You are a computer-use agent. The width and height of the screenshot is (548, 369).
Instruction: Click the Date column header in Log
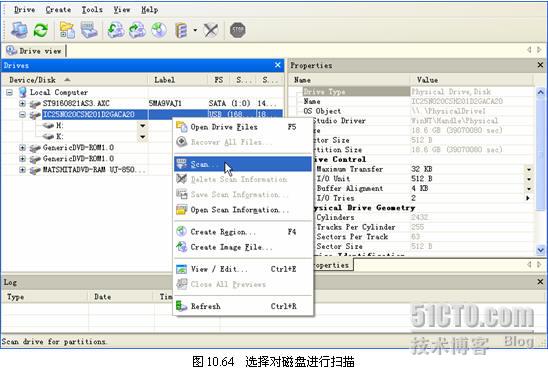coord(120,297)
